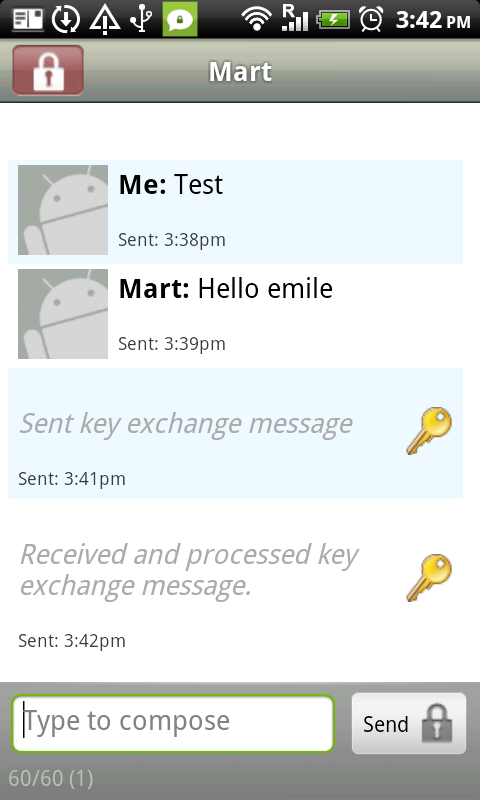
Task: Tap the download sync status icon
Action: [x=66, y=19]
